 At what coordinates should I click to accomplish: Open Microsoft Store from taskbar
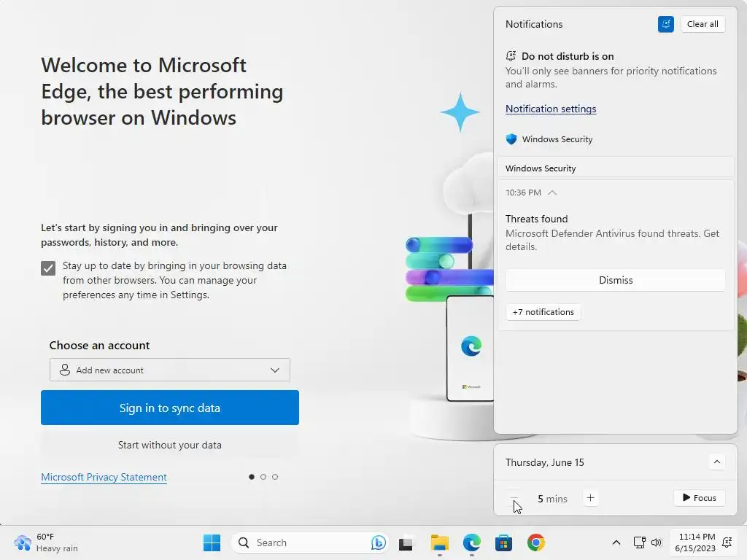coord(503,542)
